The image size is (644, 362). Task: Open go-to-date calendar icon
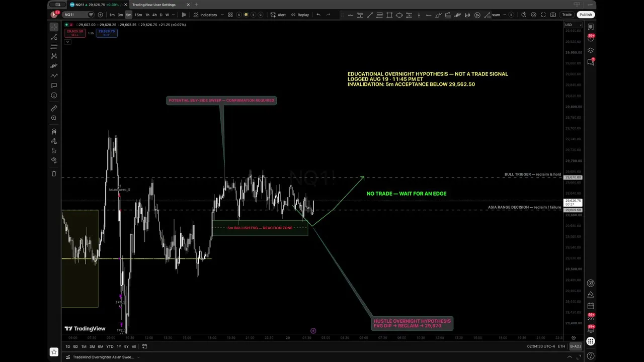pyautogui.click(x=144, y=346)
